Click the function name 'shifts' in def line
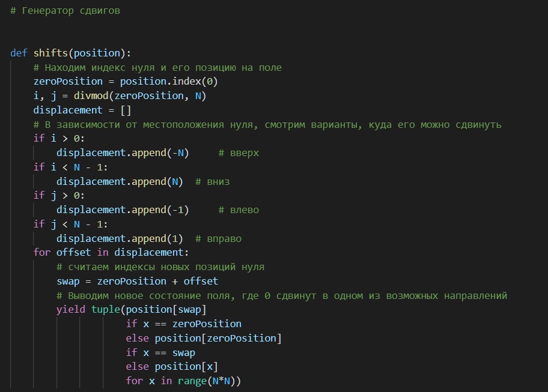 click(x=50, y=53)
